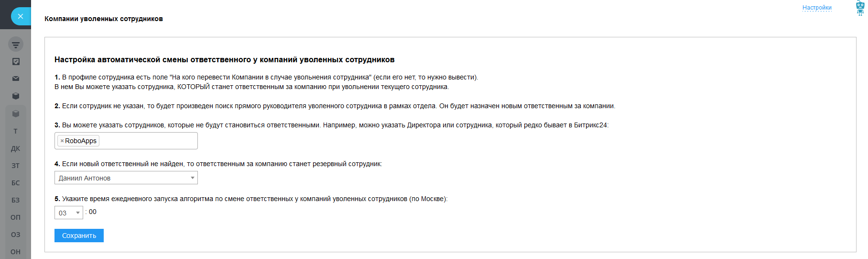Viewport: 868px width, 259px height.
Task: Expand the 'Даниил Антонов' reserve employee dropdown
Action: click(126, 178)
